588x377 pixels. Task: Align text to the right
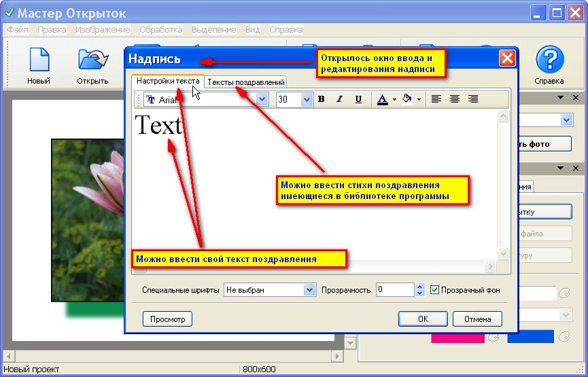click(x=473, y=99)
